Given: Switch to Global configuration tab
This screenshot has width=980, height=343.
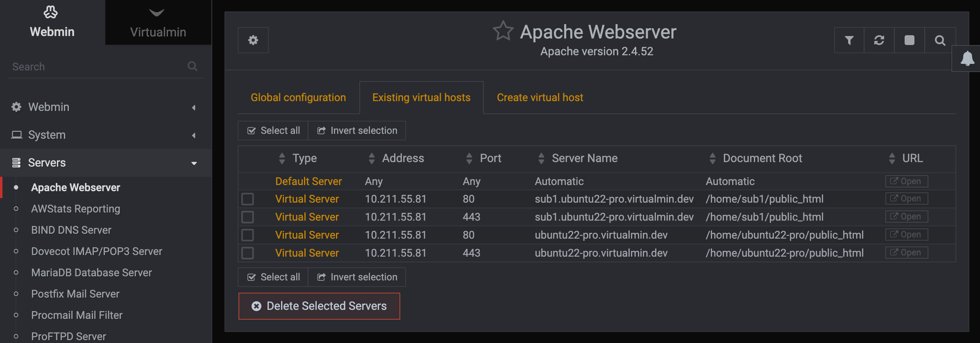Looking at the screenshot, I should 298,97.
